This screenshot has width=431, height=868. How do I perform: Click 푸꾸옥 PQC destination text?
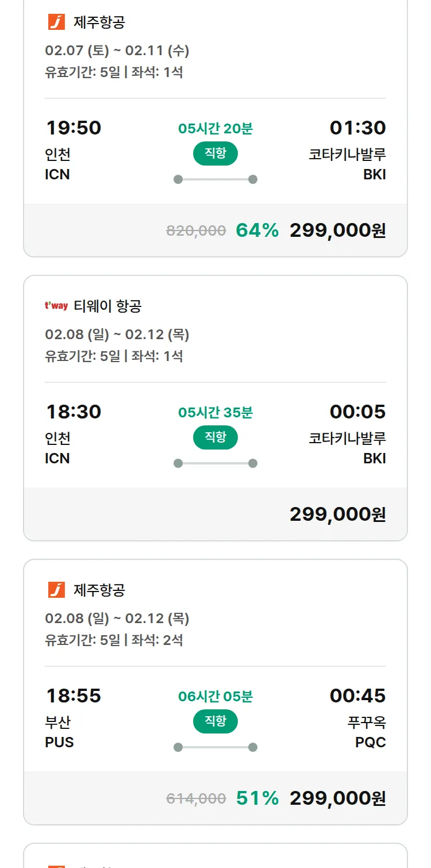click(367, 732)
